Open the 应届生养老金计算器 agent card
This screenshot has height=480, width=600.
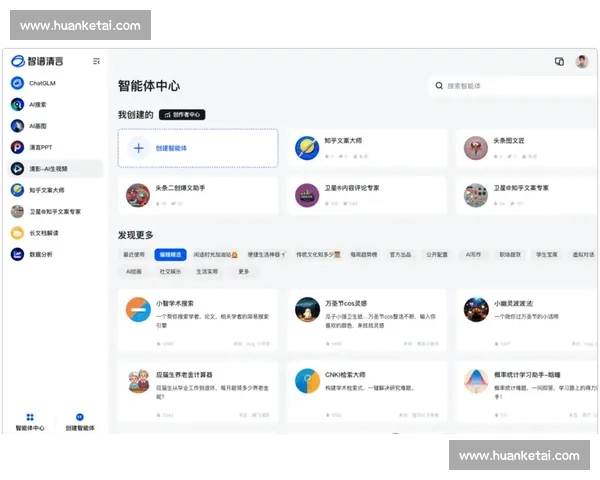tap(198, 391)
